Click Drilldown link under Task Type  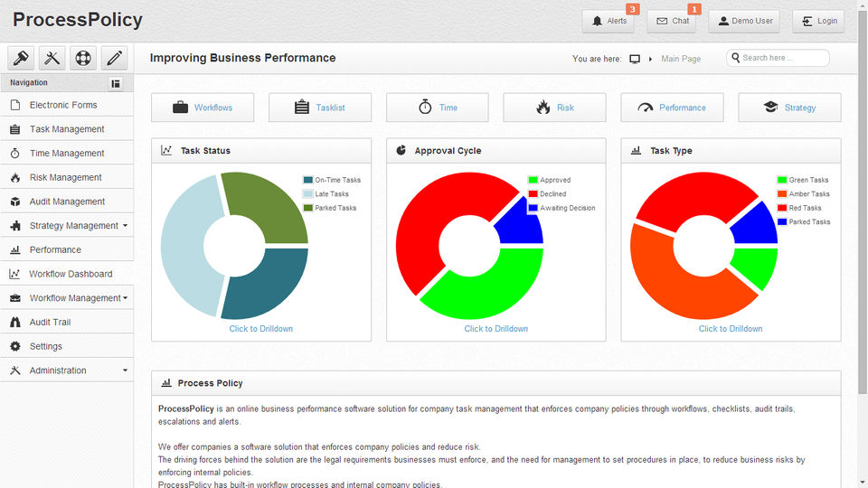click(731, 329)
